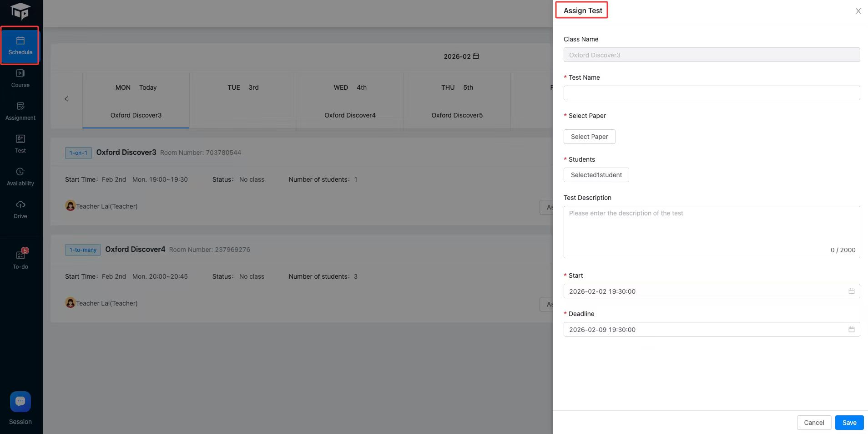Click the Select Paper button
The width and height of the screenshot is (868, 434).
pos(589,137)
